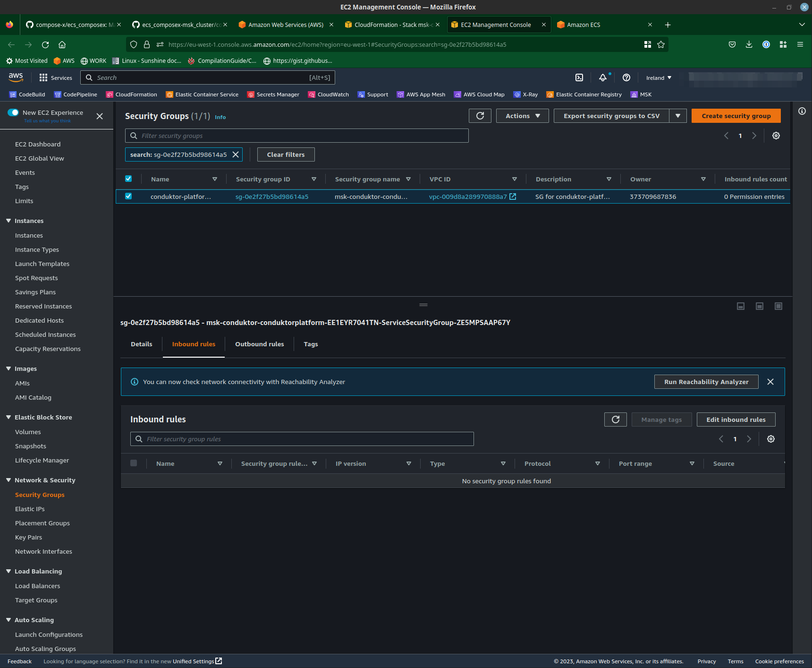
Task: Uncheck the conduktor-platform row checkbox
Action: pyautogui.click(x=128, y=196)
